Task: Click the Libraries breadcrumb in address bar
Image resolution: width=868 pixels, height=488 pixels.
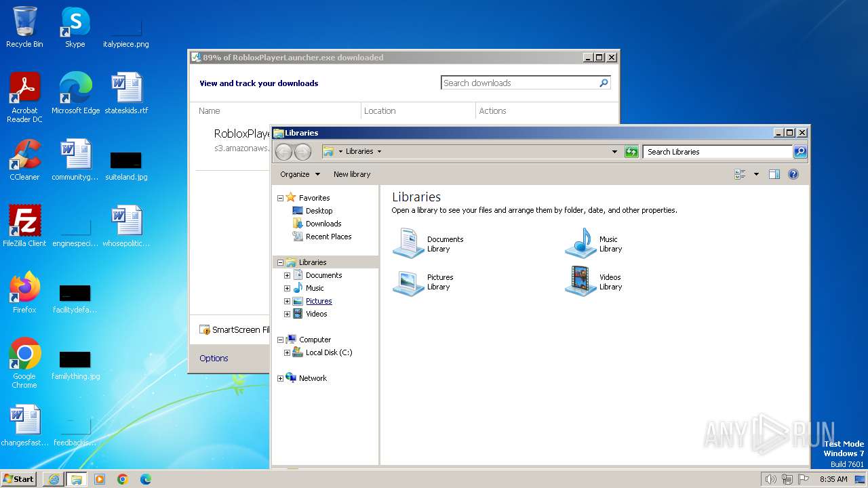Action: (359, 151)
